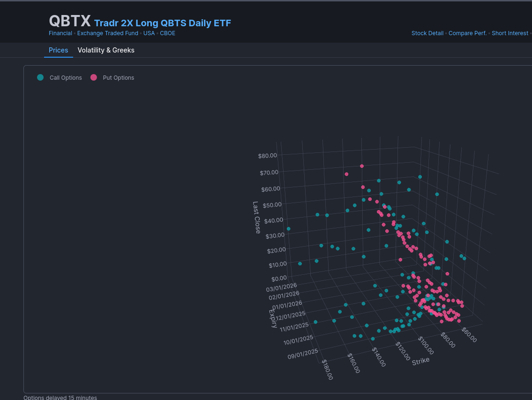Click the $20.00 Last Close axis label
The image size is (532, 400).
(276, 250)
